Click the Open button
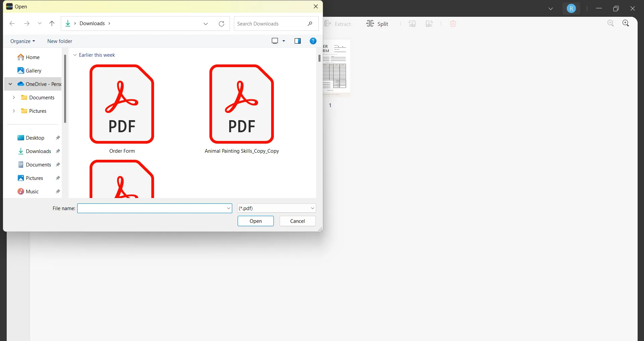 [x=256, y=221]
